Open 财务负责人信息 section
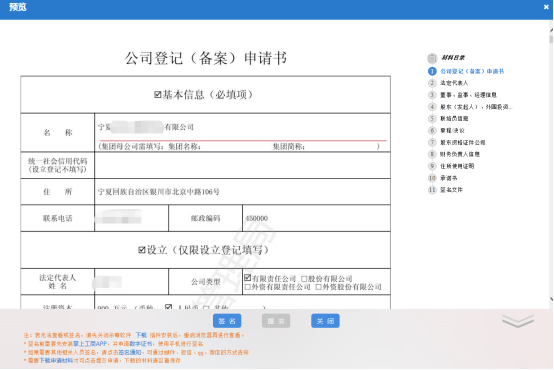Image resolution: width=554 pixels, height=370 pixels. (x=460, y=154)
